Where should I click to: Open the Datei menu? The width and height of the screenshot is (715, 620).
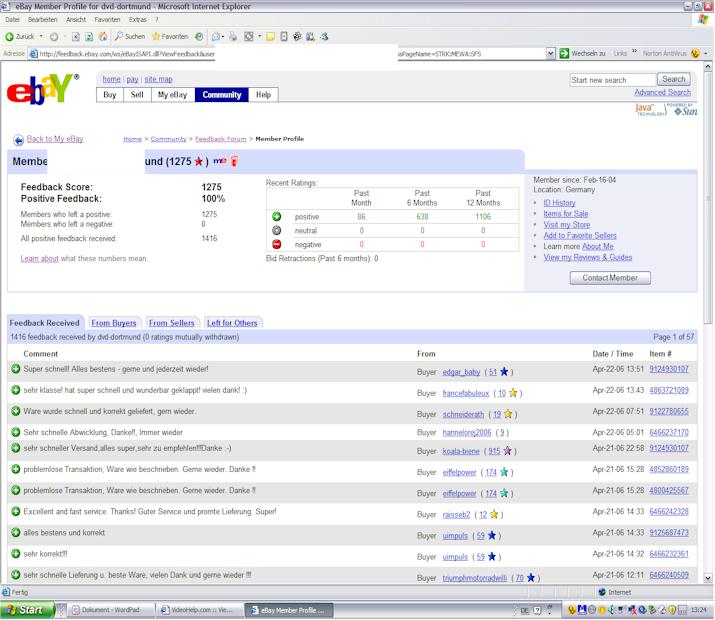12,20
